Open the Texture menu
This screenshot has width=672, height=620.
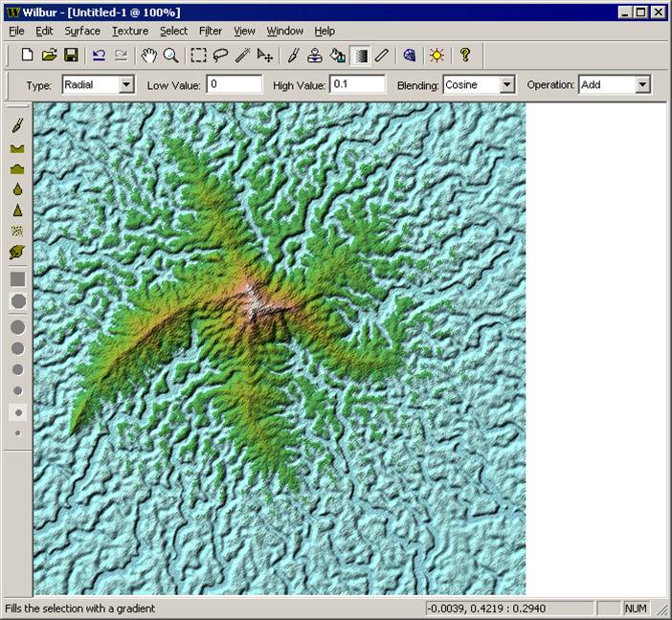coord(130,31)
